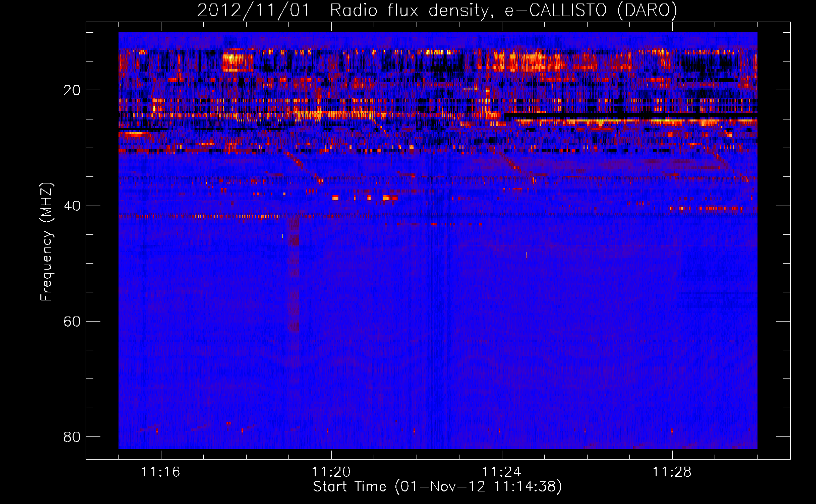Click the time tick label '11:20'
Screen dimensions: 816x504
(x=331, y=472)
